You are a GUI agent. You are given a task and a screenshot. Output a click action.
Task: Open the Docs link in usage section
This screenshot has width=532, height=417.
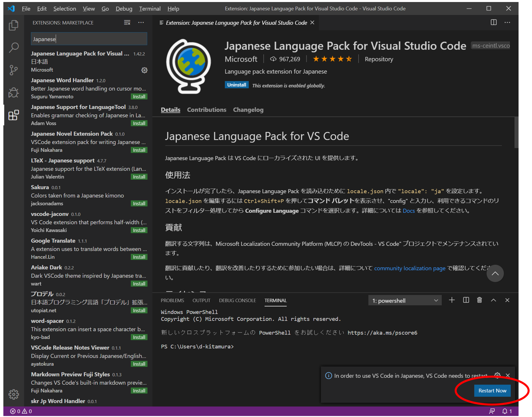(x=409, y=211)
